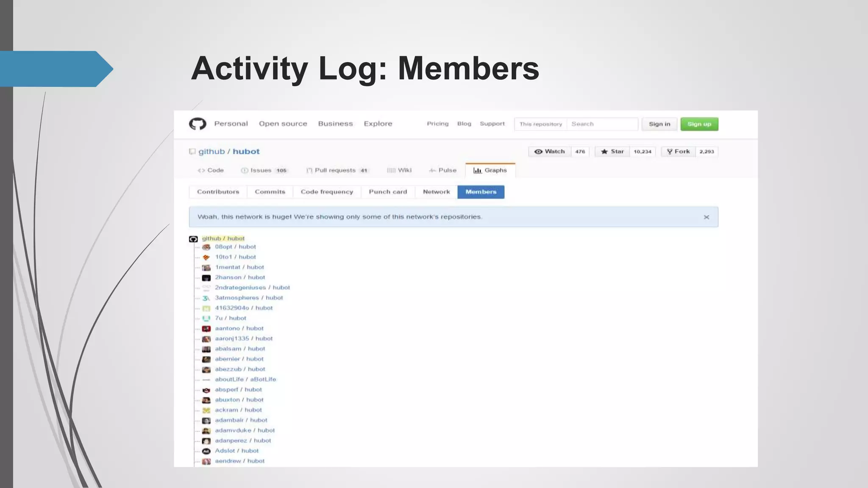
Task: Click the repository book icon beside github
Action: [192, 152]
